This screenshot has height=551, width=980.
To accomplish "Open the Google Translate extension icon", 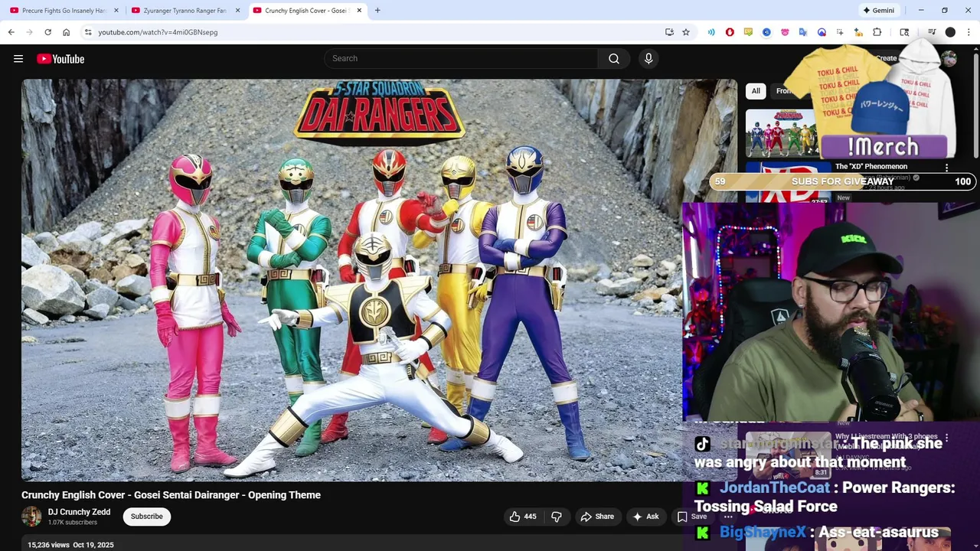I will (803, 32).
